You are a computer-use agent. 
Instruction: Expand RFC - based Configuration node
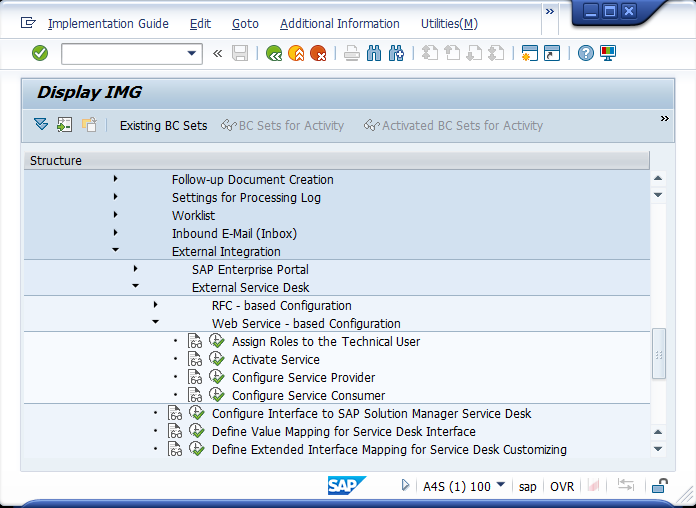pos(156,306)
